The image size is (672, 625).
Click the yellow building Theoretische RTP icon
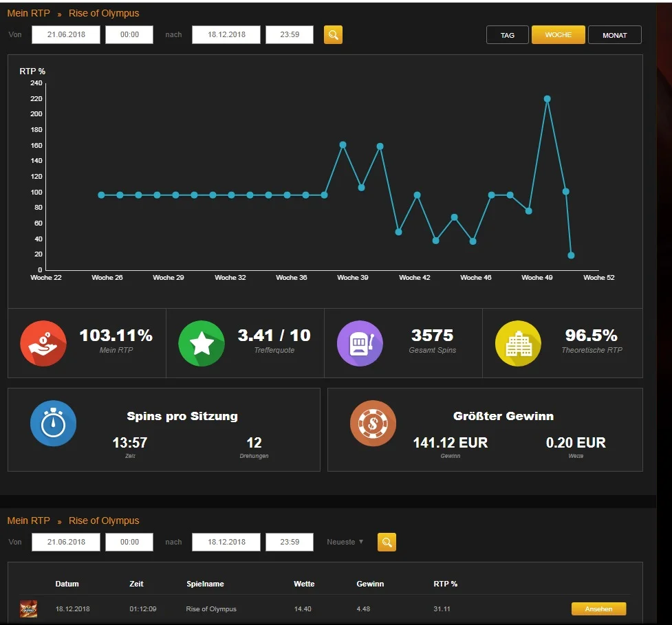[x=518, y=343]
